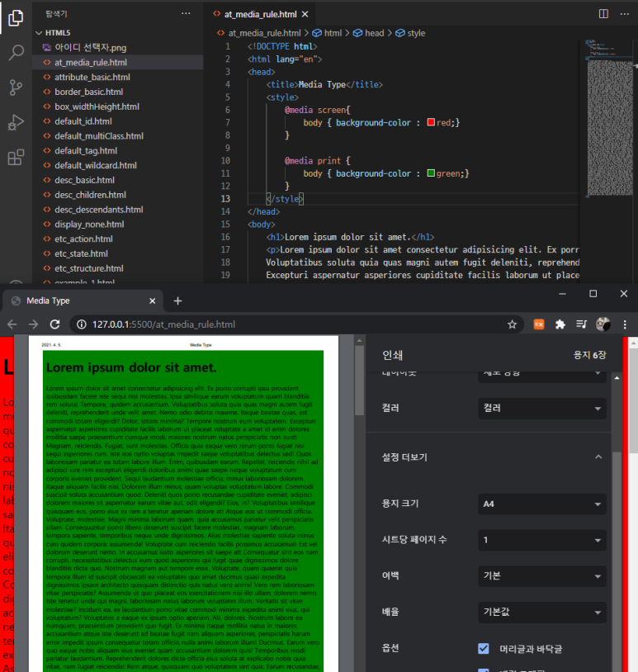Minimize the browser window
This screenshot has height=672, width=638.
(x=563, y=294)
